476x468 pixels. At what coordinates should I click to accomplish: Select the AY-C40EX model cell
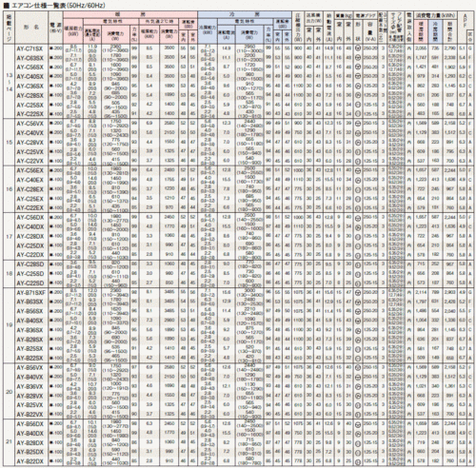(x=30, y=180)
